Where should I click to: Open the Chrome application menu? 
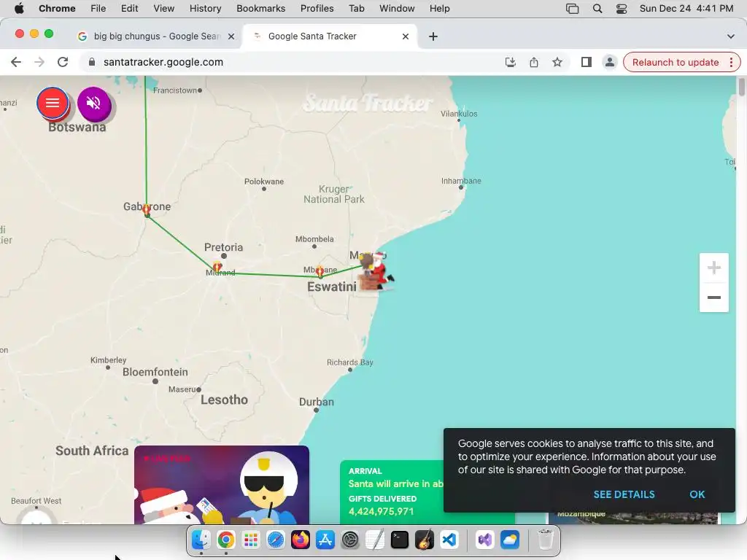tap(57, 9)
